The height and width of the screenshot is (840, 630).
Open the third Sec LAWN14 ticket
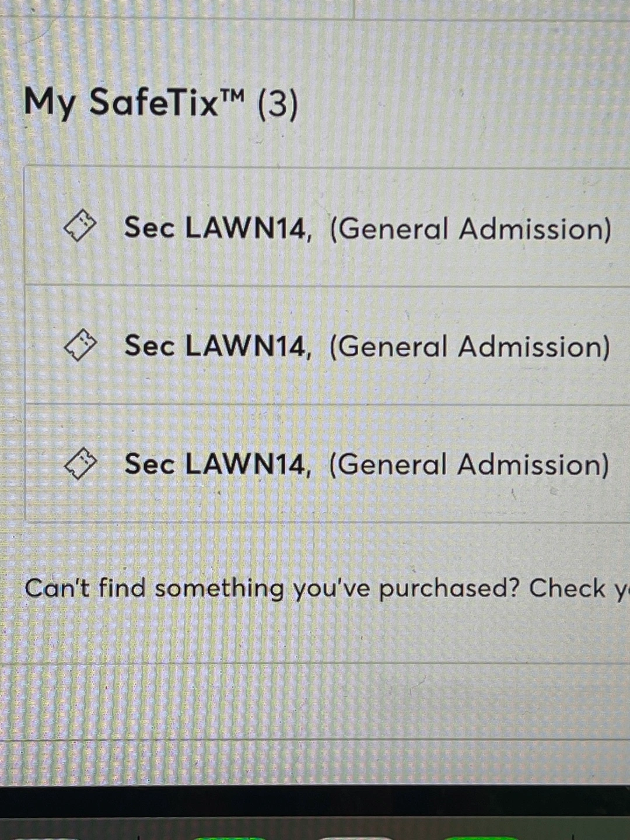click(x=327, y=464)
